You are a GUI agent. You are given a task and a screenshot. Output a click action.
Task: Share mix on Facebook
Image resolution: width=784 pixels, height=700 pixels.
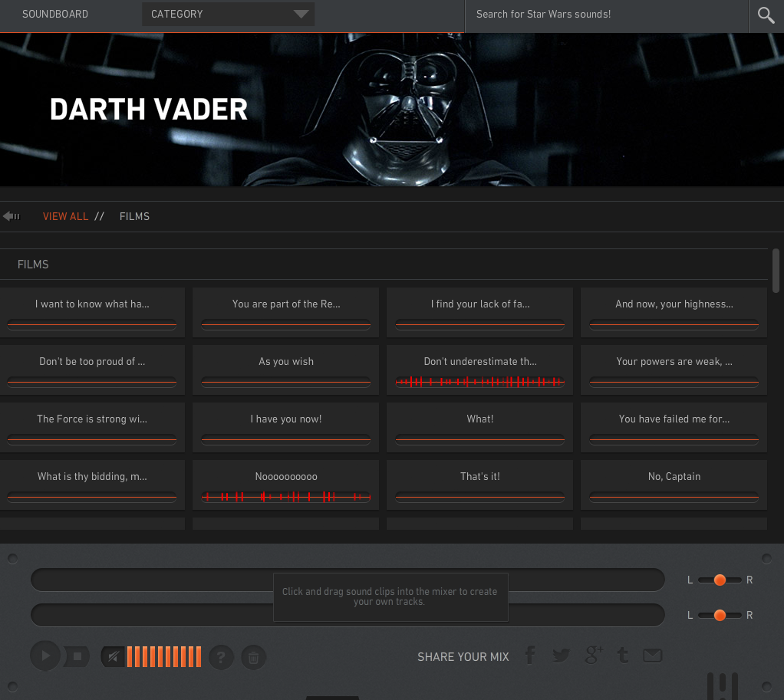[x=531, y=655]
